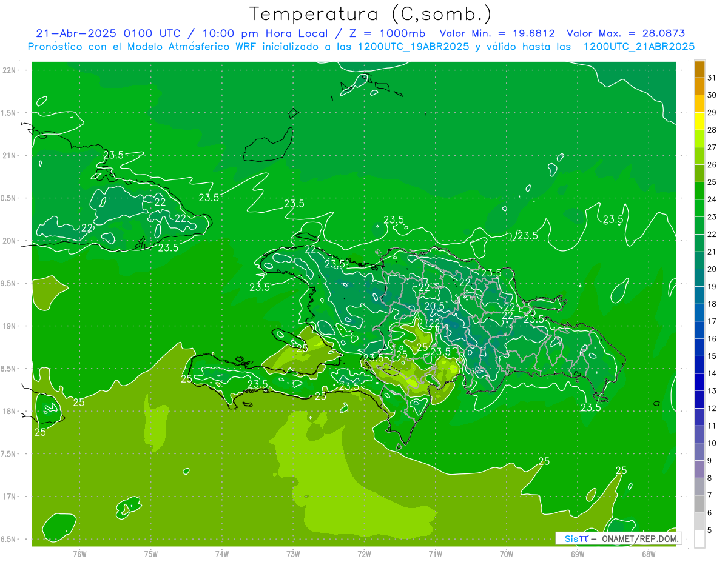Click the colorbar label "30"
The height and width of the screenshot is (562, 728).
712,95
